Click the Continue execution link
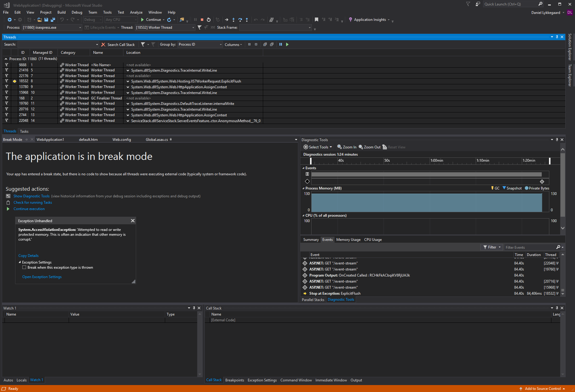The height and width of the screenshot is (392, 575). point(29,209)
